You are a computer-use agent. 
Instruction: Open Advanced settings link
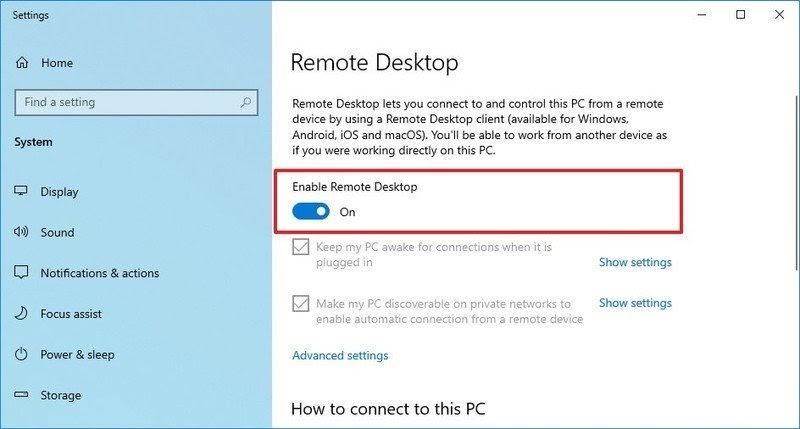pyautogui.click(x=340, y=356)
